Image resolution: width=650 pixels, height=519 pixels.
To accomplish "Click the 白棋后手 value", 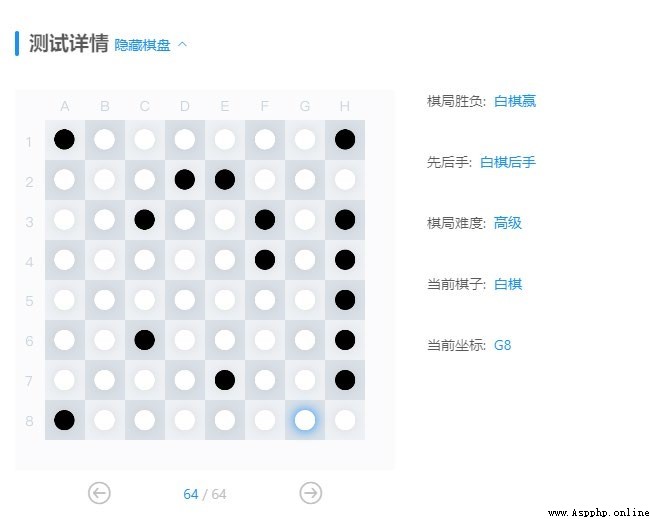I will click(507, 162).
